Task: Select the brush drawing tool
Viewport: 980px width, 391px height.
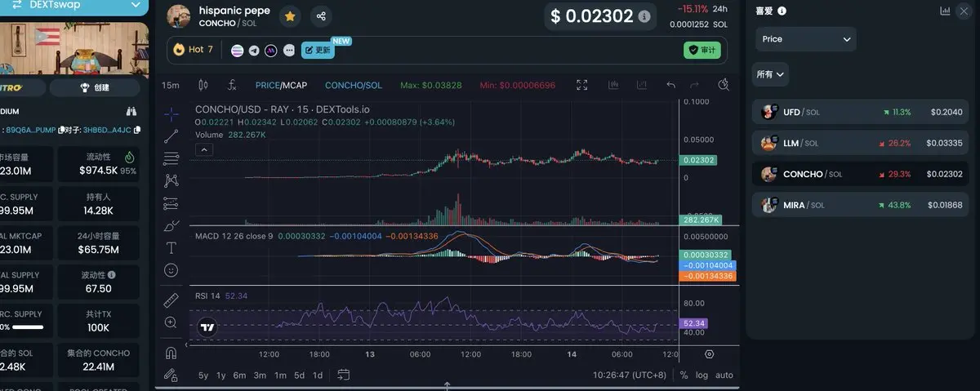Action: coord(171,225)
